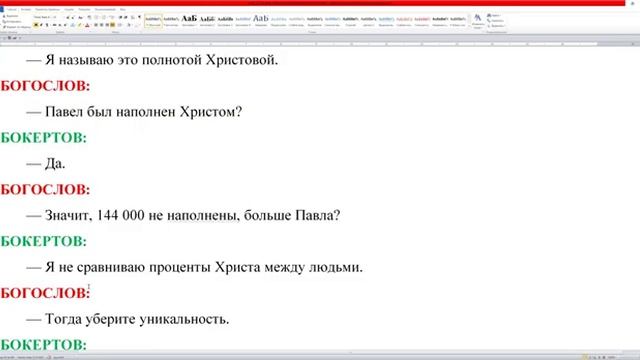Switch to the Рассылки (Mailings) tab
The height and width of the screenshot is (360, 640).
pyautogui.click(x=84, y=9)
